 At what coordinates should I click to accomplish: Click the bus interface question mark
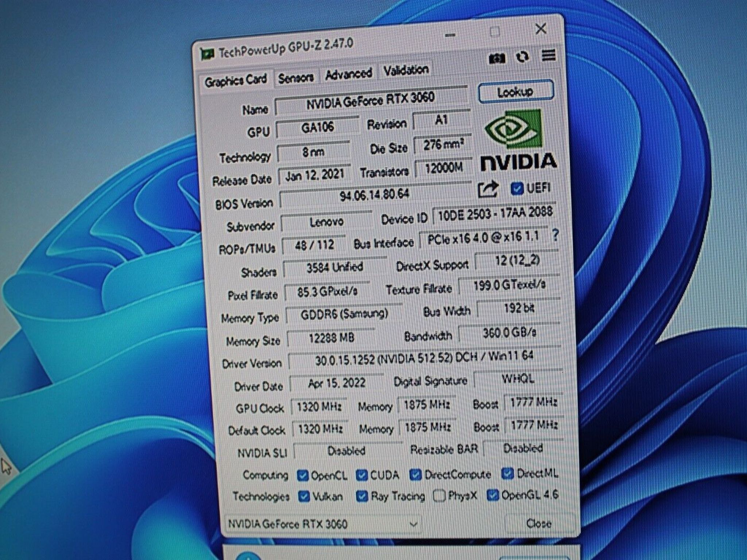[555, 235]
